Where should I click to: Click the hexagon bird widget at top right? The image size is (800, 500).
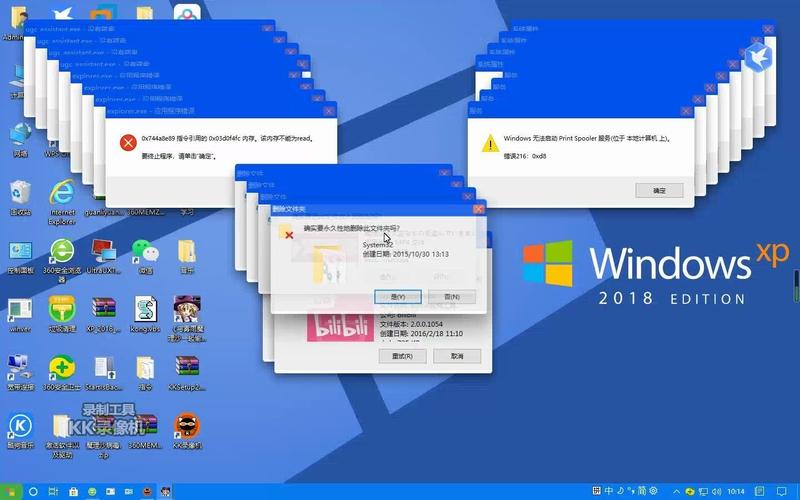tap(758, 56)
